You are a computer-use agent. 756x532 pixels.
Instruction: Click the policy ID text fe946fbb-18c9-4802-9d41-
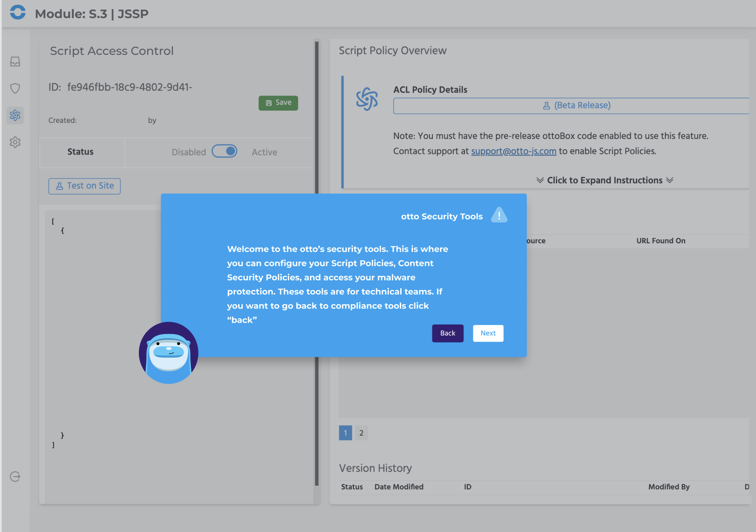[129, 87]
